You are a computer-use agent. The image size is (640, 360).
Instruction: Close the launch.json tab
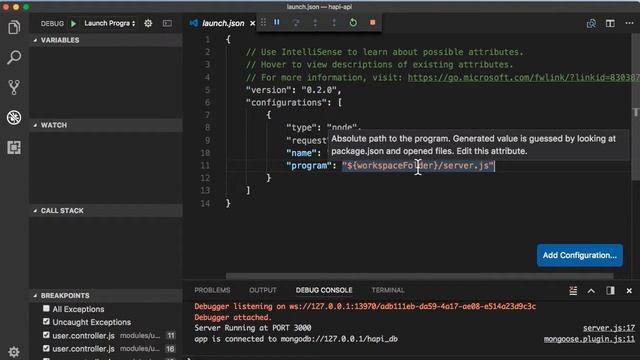253,23
